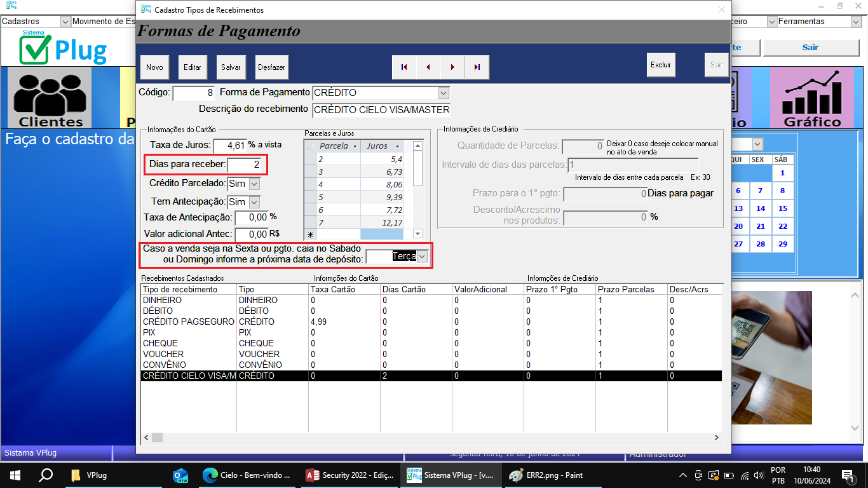Click the Dias para receber field
Image resolution: width=868 pixels, height=488 pixels.
pos(247,165)
